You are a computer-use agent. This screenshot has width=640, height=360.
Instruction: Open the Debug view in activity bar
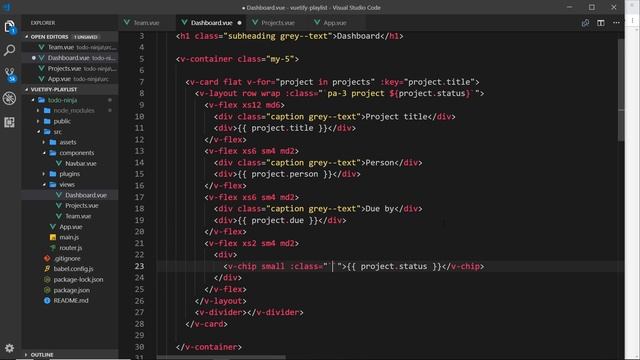[x=9, y=98]
